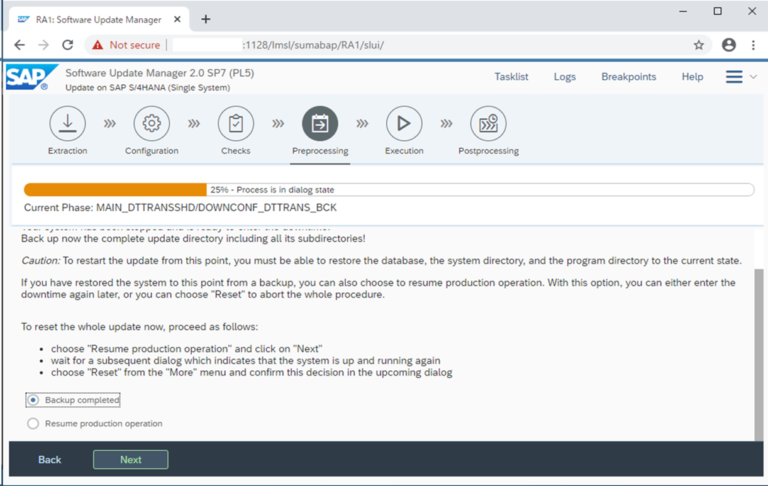Select the Backup completed radio button
This screenshot has height=486, width=768.
(34, 400)
